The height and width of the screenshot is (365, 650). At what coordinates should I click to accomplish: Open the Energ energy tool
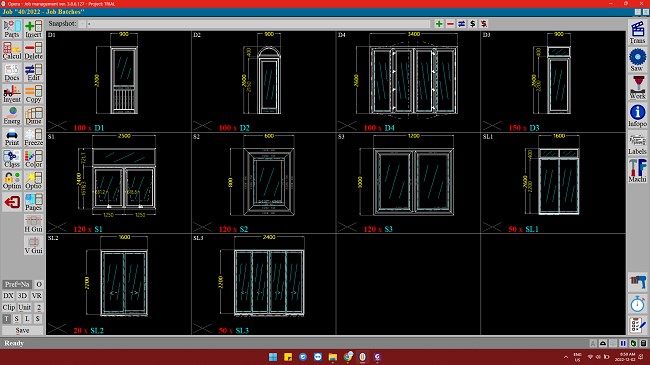[12, 116]
